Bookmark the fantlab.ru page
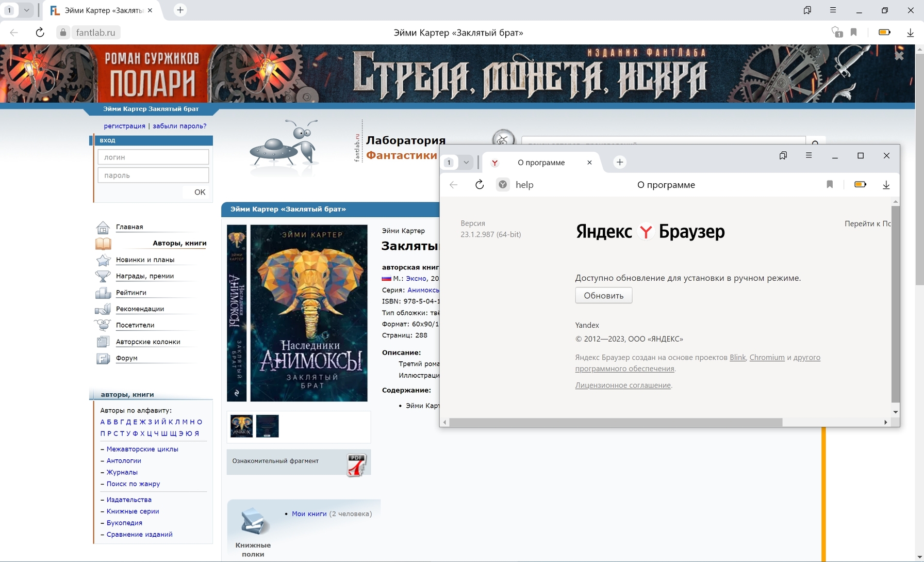 pyautogui.click(x=854, y=32)
